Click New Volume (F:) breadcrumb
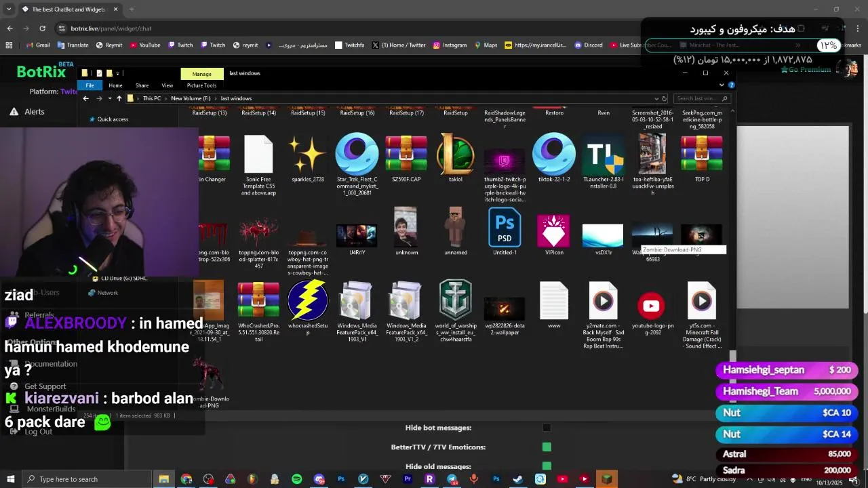This screenshot has height=488, width=868. pyautogui.click(x=191, y=98)
